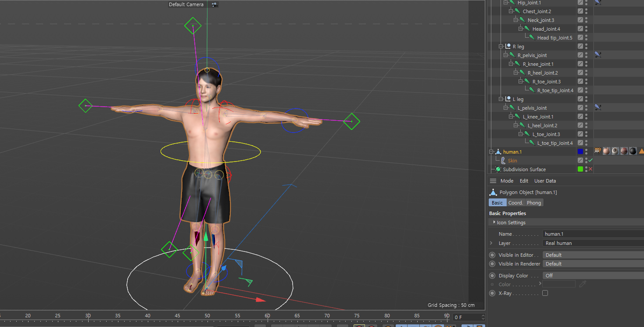Click the Layer field showing Real human
644x327 pixels.
pyautogui.click(x=593, y=243)
